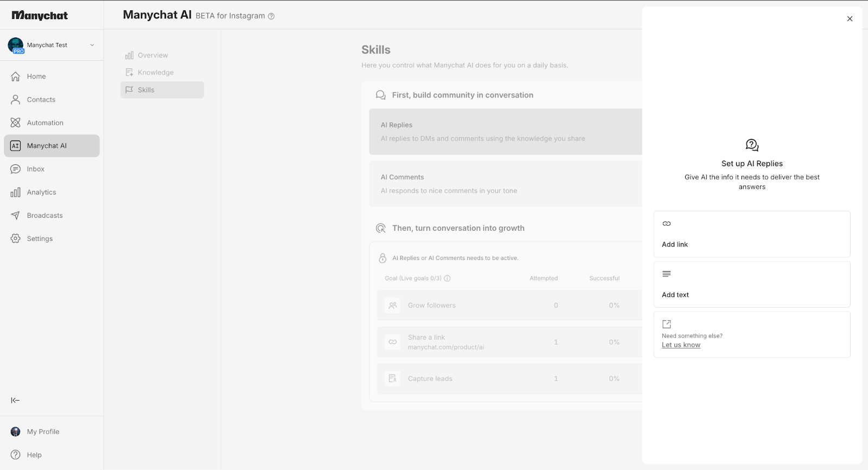Image resolution: width=868 pixels, height=470 pixels.
Task: Open Automation from the sidebar
Action: click(x=45, y=123)
